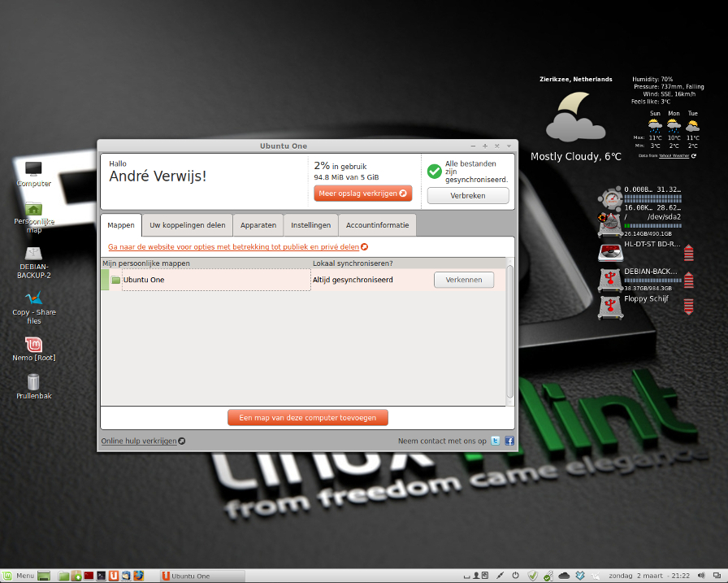This screenshot has width=728, height=583.
Task: Click the Copy origami bird tray icon
Action: (x=596, y=576)
